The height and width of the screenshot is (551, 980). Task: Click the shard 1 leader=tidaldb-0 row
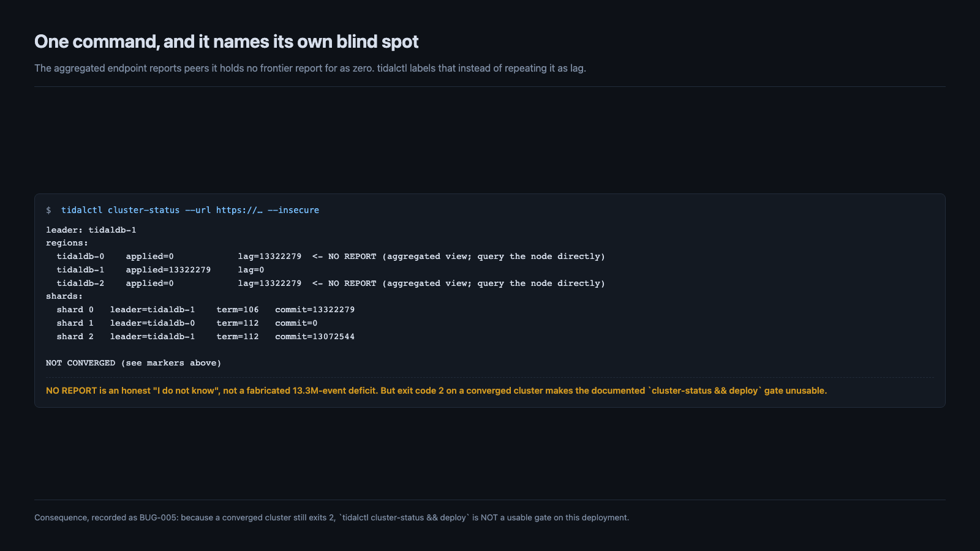(x=187, y=323)
